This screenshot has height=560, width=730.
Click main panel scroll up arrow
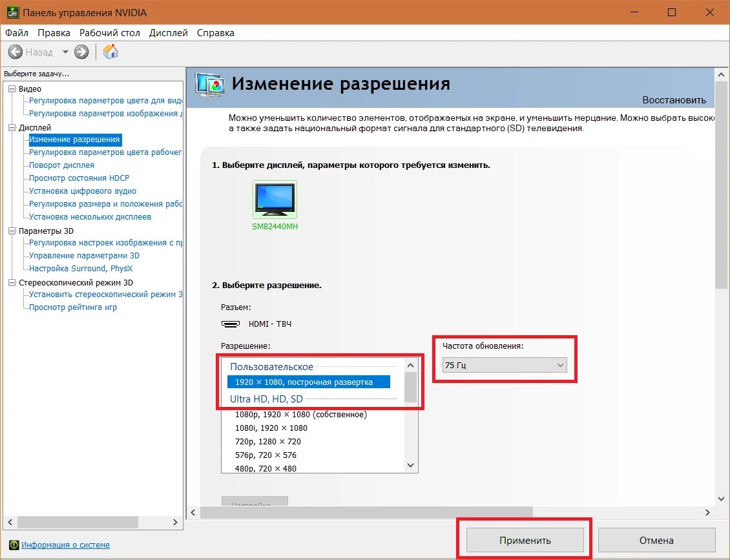(721, 74)
